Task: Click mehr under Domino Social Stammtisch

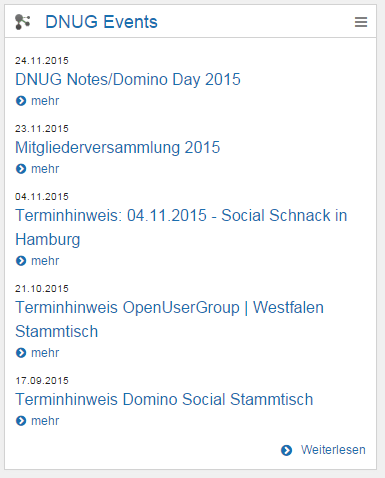Action: coord(45,421)
